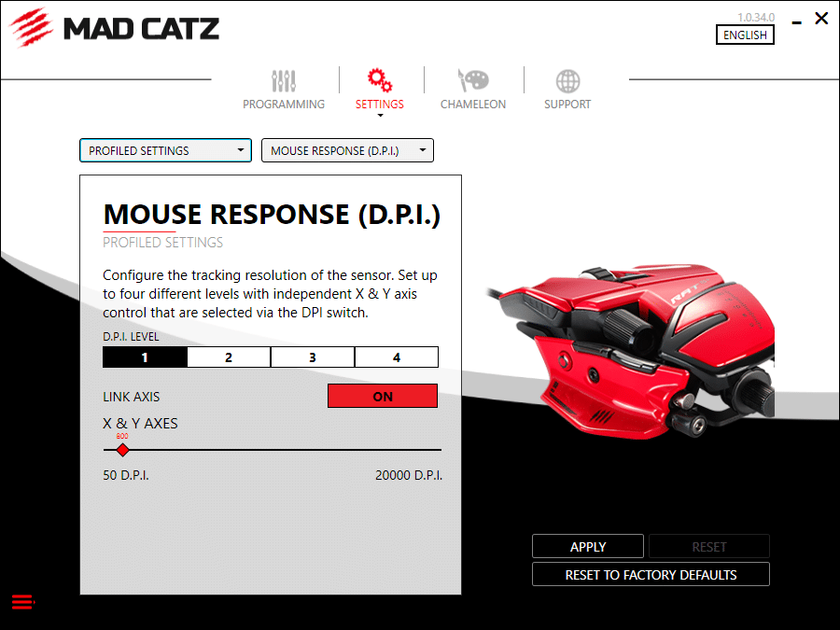Viewport: 840px width, 630px height.
Task: Open the Programming sliders icon
Action: [284, 80]
